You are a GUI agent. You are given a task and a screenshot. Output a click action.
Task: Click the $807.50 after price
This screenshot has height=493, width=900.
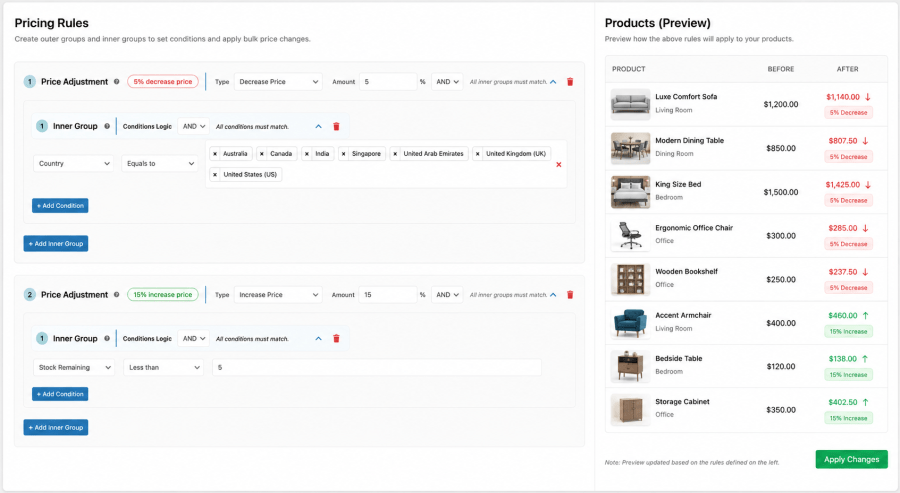pos(843,141)
